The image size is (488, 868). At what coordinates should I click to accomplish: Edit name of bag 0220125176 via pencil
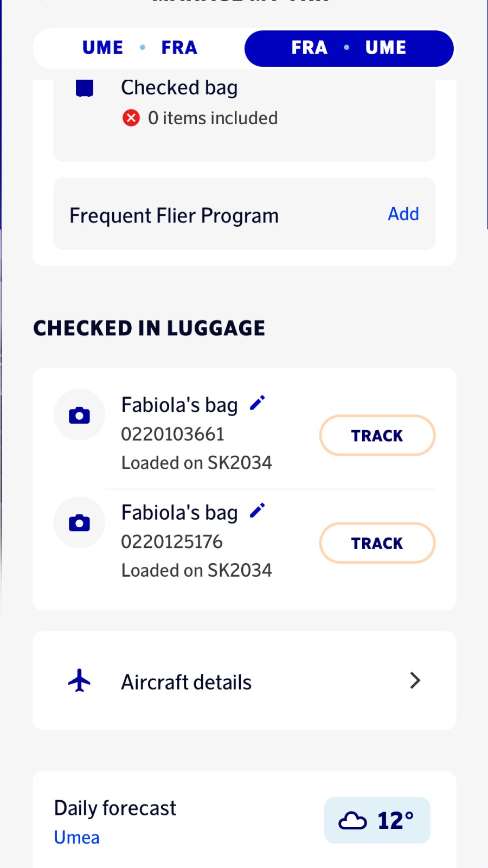tap(257, 510)
